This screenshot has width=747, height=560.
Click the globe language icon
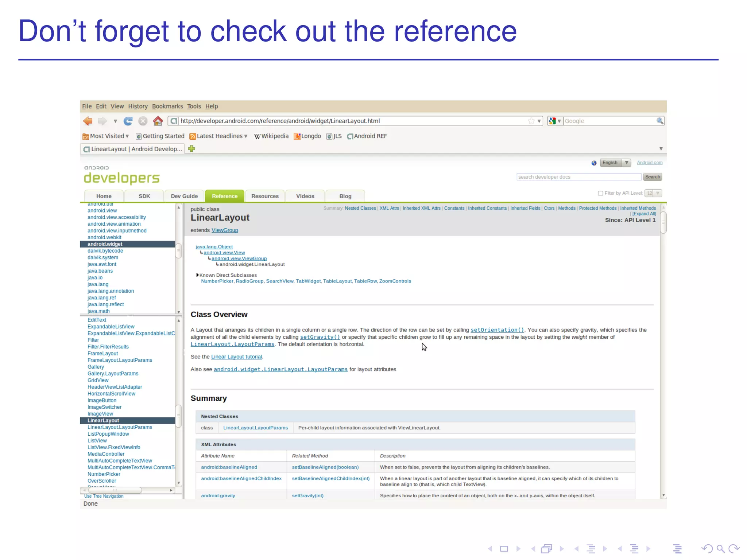[x=594, y=163]
